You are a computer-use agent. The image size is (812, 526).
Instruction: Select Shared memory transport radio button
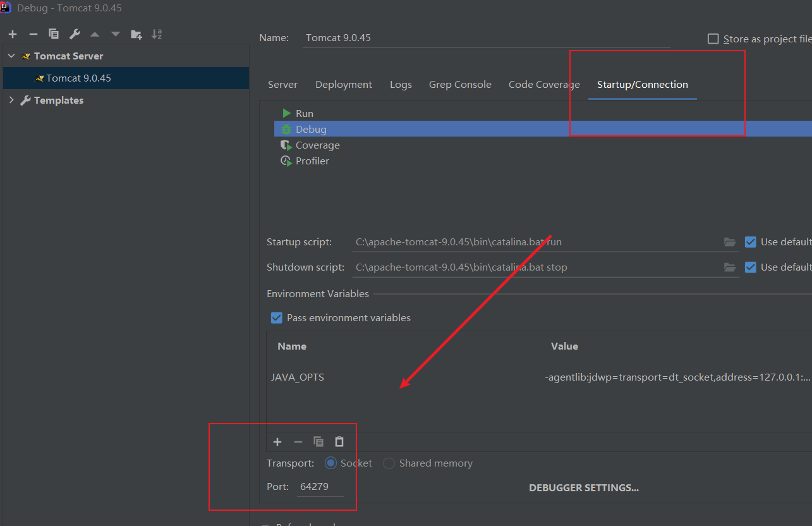[x=389, y=463]
